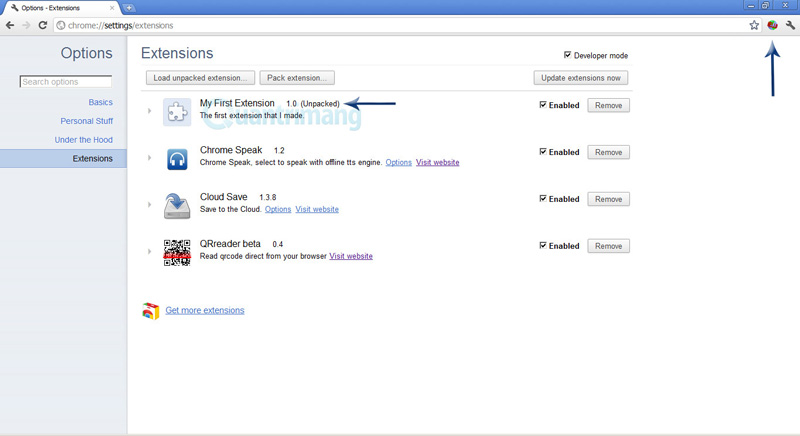Click Load unpacked extension button
800x436 pixels.
pyautogui.click(x=200, y=78)
